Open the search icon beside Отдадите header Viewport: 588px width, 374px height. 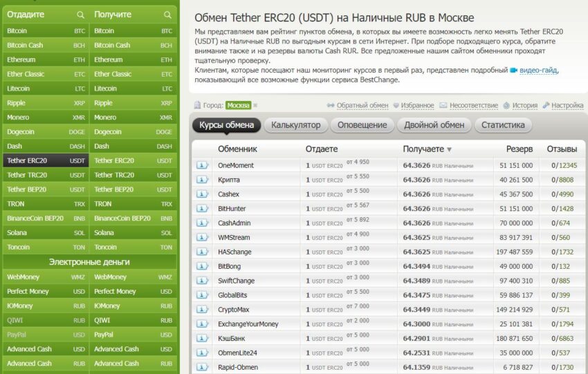pos(80,15)
